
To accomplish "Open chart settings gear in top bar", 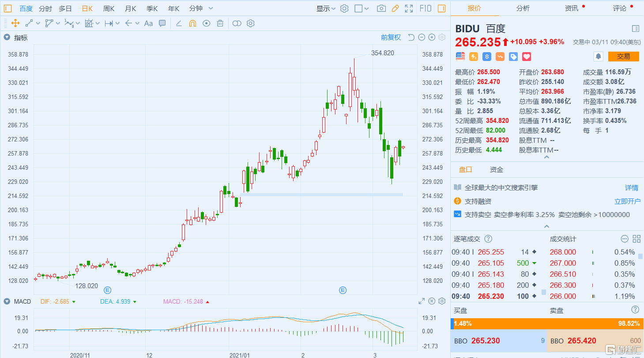I will (345, 8).
